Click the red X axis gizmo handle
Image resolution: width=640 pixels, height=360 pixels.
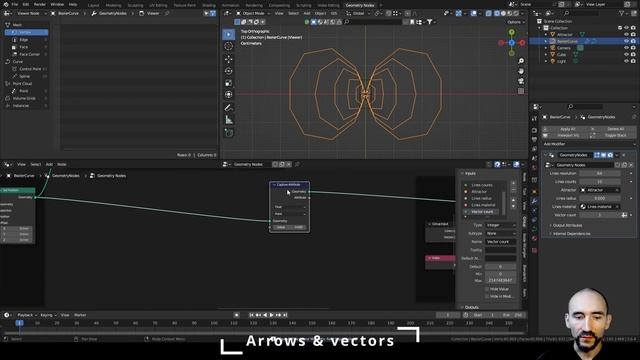pos(522,42)
